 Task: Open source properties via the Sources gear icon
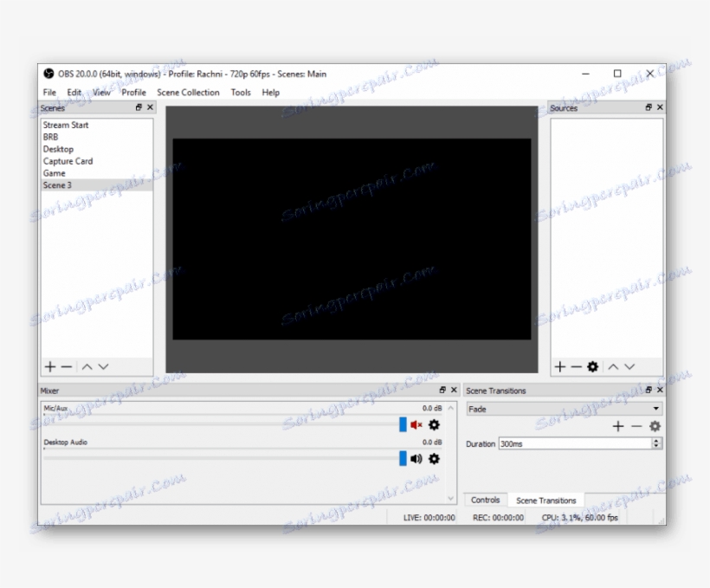click(592, 366)
